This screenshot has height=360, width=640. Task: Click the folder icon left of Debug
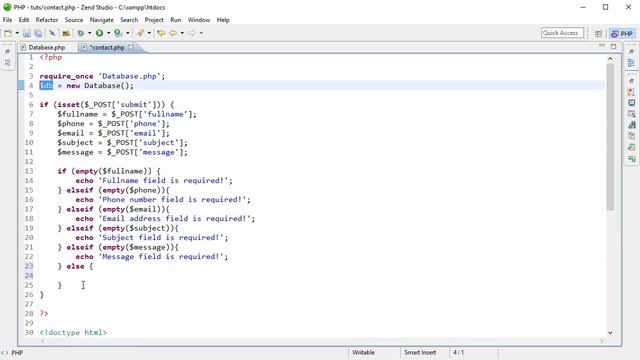(x=65, y=33)
